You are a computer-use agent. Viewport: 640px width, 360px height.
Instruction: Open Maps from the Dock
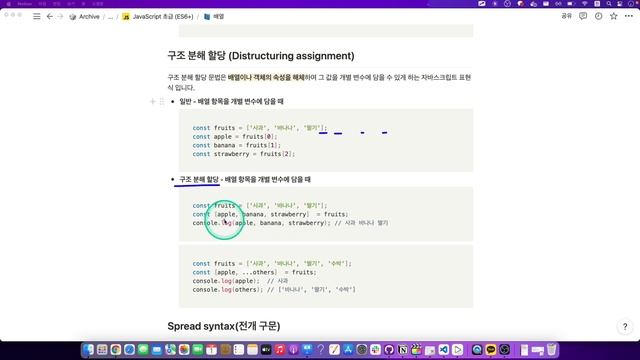(171, 350)
